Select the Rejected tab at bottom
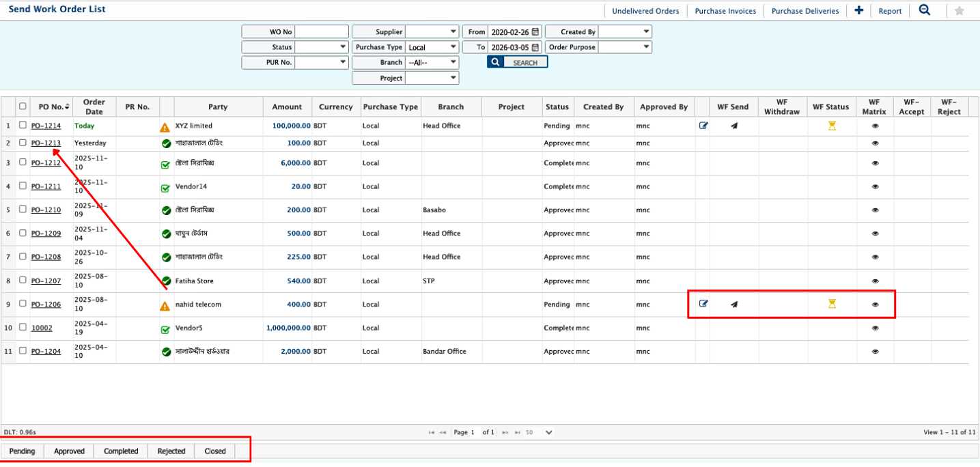Image resolution: width=980 pixels, height=467 pixels. (x=171, y=451)
